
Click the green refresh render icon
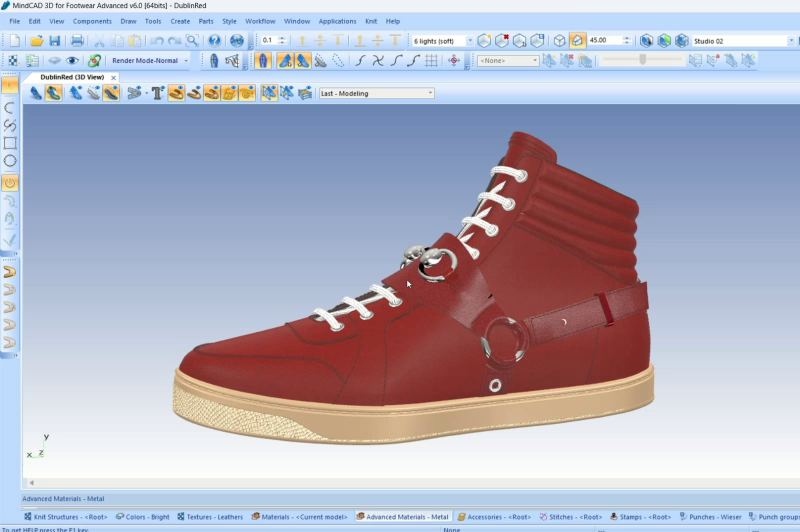94,61
